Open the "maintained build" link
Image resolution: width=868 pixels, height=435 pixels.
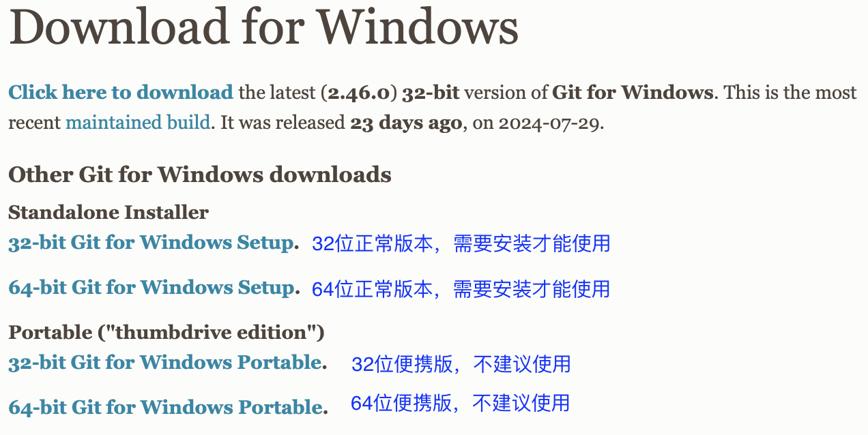[137, 123]
